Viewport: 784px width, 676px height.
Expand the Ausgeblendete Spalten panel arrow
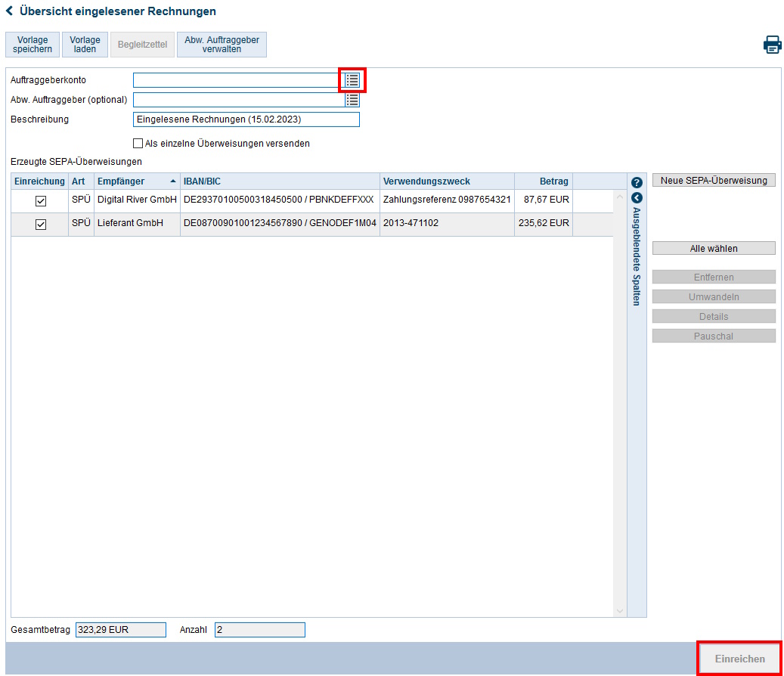[637, 197]
